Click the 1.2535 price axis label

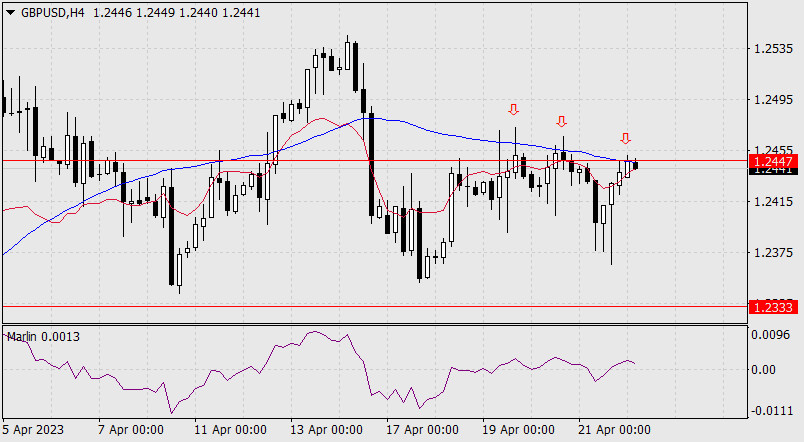pos(773,48)
